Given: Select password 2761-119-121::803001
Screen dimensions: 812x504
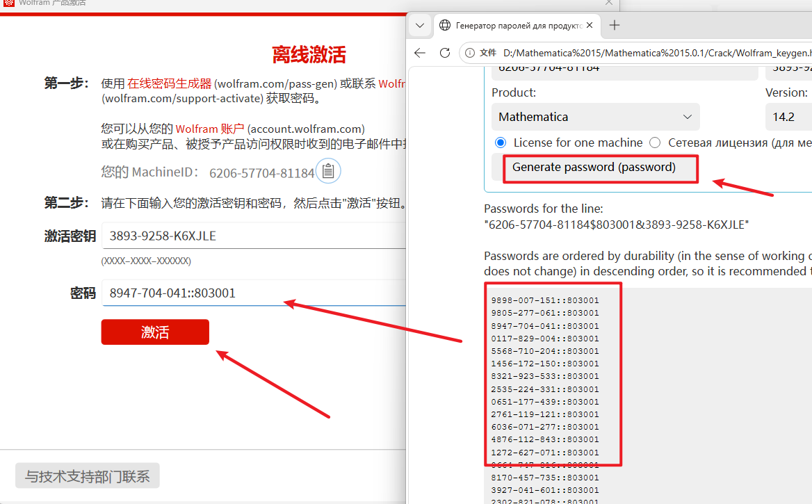Looking at the screenshot, I should click(x=545, y=414).
